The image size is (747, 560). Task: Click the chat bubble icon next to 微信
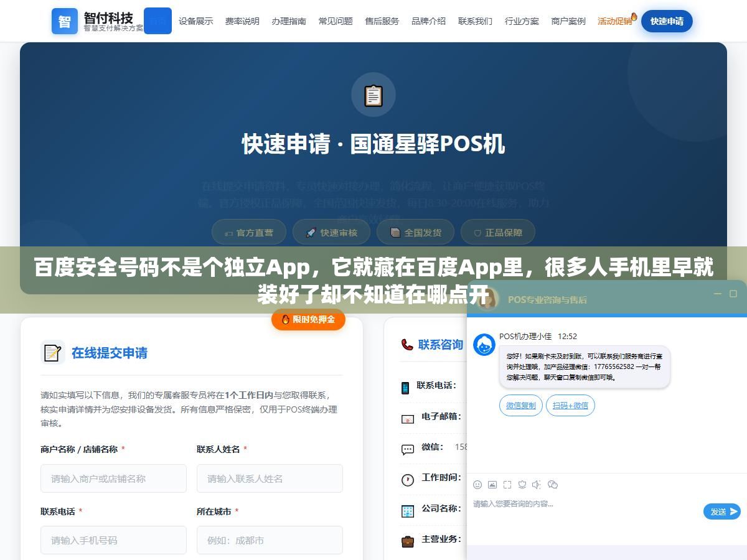tap(407, 449)
